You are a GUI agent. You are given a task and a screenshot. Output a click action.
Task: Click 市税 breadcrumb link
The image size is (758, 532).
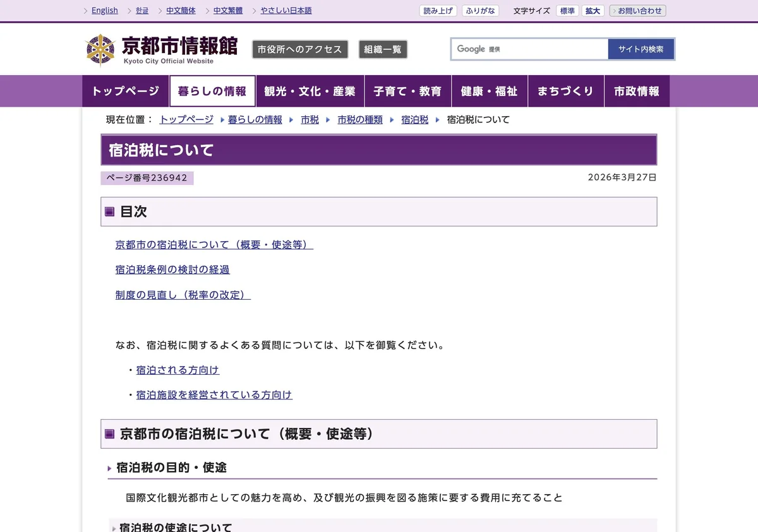point(310,119)
